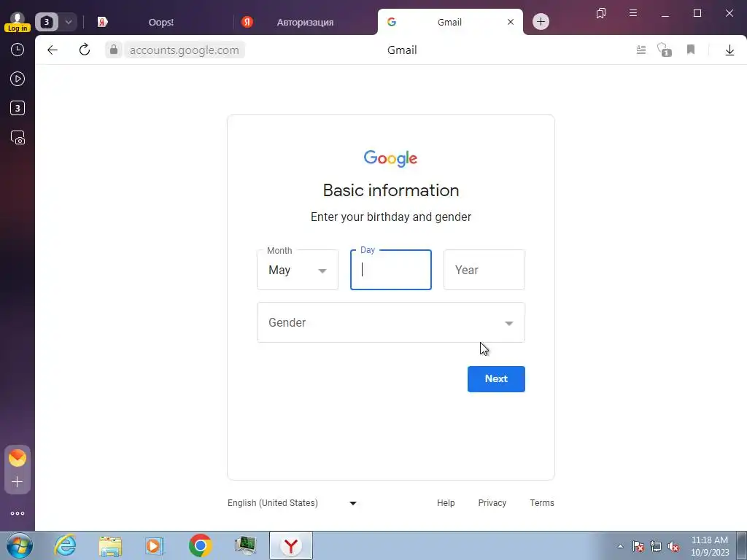Image resolution: width=747 pixels, height=560 pixels.
Task: Go back to the previous page
Action: 53,50
